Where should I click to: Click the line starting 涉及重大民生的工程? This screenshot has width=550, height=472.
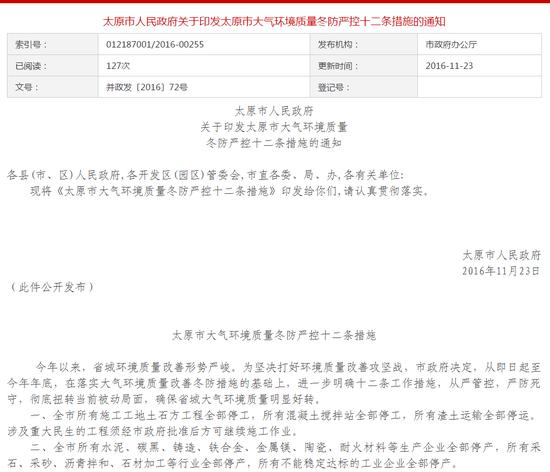pyautogui.click(x=153, y=431)
